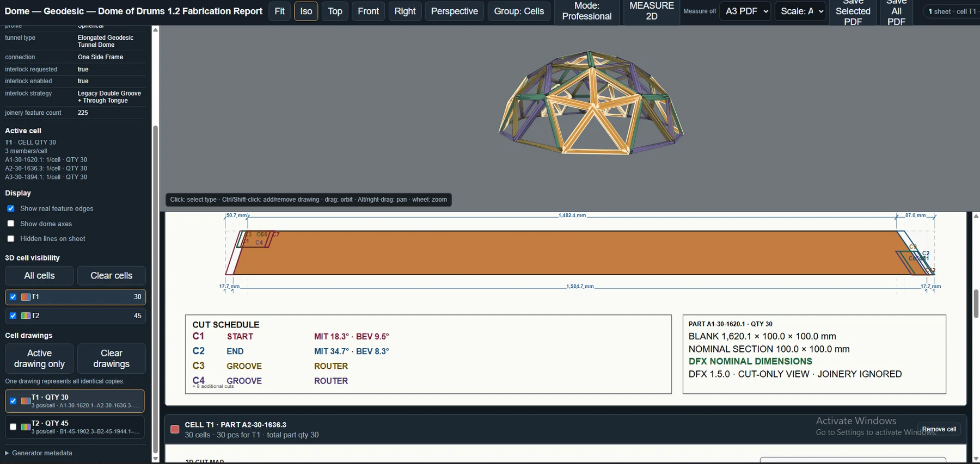Click 'DFX NOMINAL DIMENSIONS' text
Screen dimensions: 980x464
point(750,361)
